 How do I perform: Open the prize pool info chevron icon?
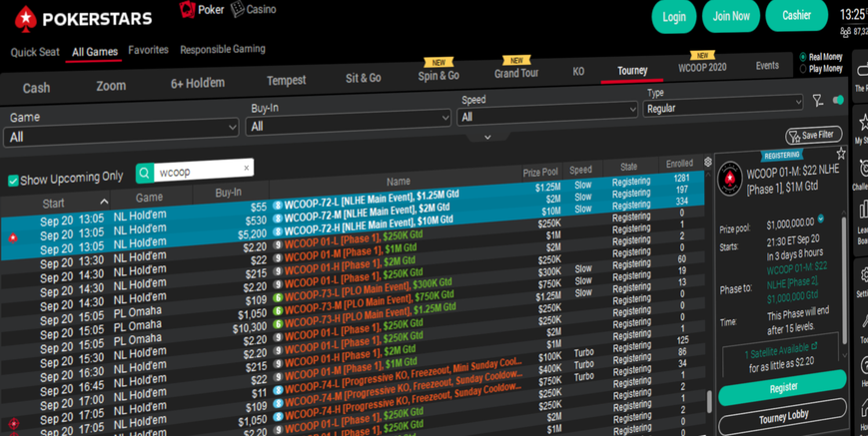821,218
